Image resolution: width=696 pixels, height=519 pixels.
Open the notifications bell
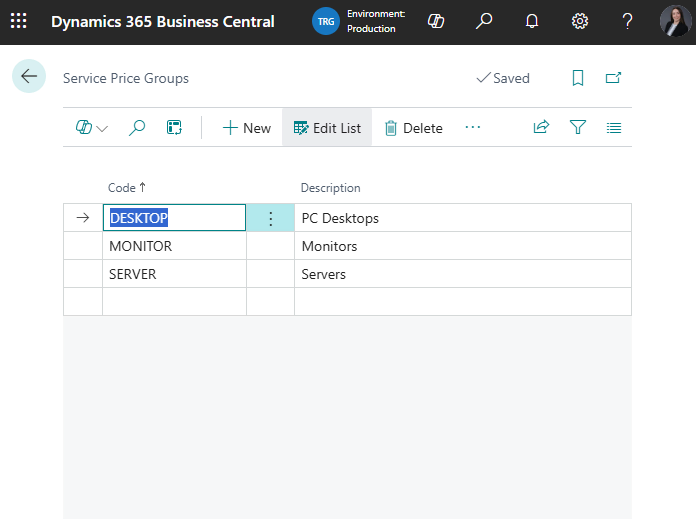pos(532,21)
